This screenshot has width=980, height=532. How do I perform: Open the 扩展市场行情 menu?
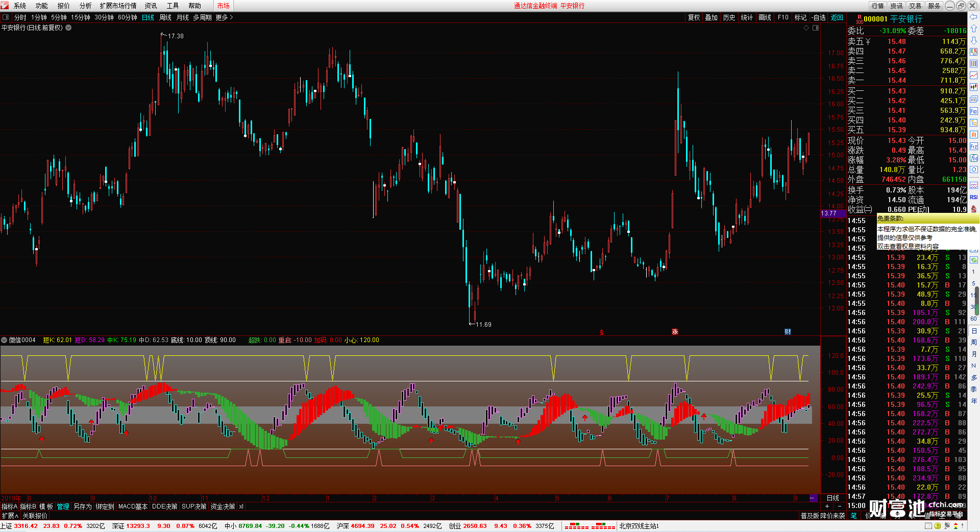coord(118,6)
